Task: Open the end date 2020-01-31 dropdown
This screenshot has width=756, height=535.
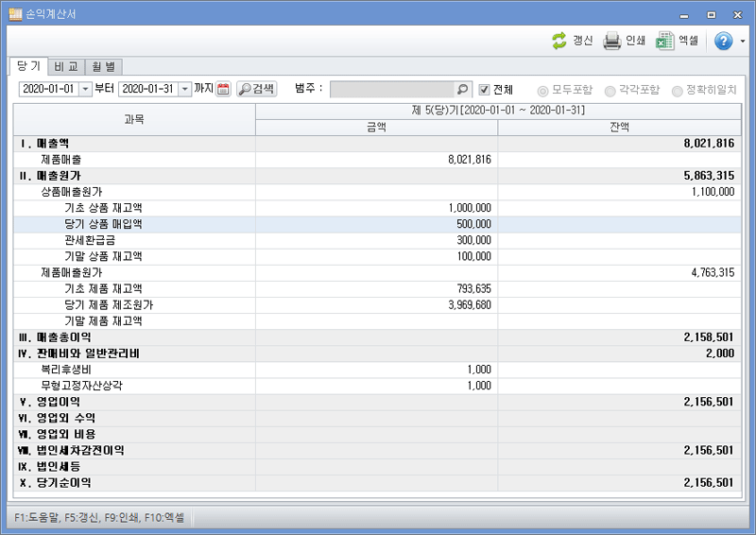Action: (184, 89)
